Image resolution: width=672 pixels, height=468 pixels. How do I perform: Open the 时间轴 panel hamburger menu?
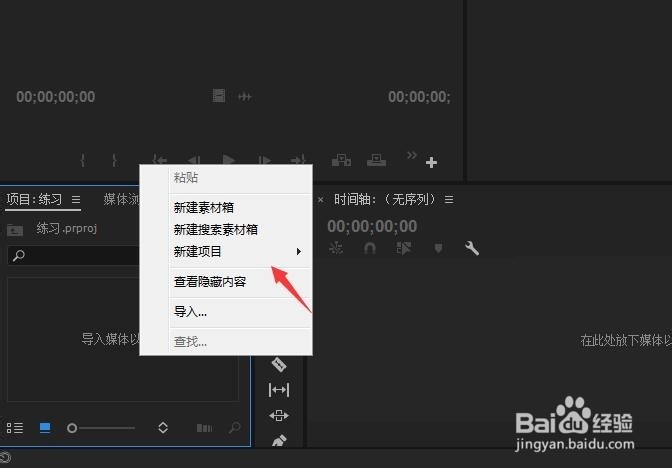449,199
